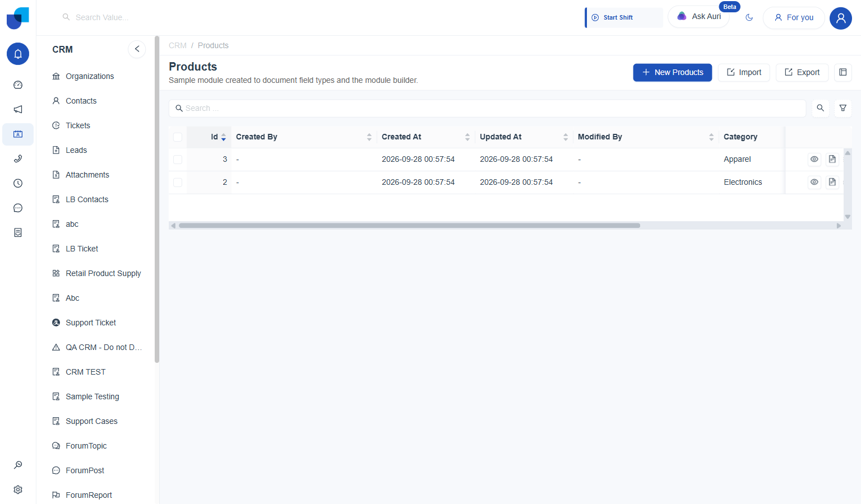861x504 pixels.
Task: Open the column layout icon beside Export
Action: (843, 72)
